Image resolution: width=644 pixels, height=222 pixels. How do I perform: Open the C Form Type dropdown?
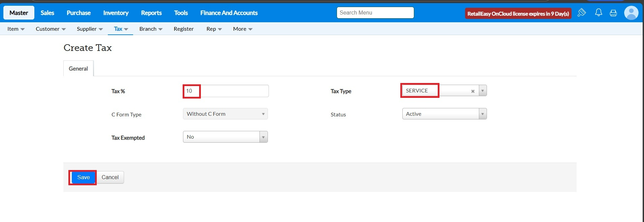tap(225, 114)
